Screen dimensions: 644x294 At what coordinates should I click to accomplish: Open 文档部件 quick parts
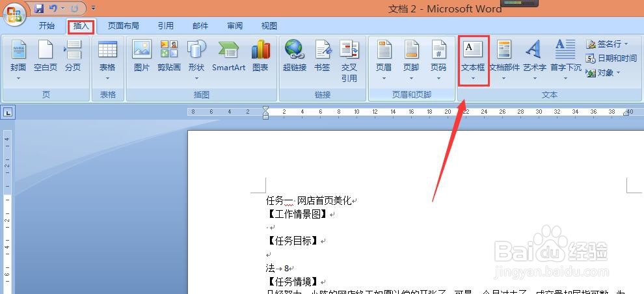coord(504,60)
